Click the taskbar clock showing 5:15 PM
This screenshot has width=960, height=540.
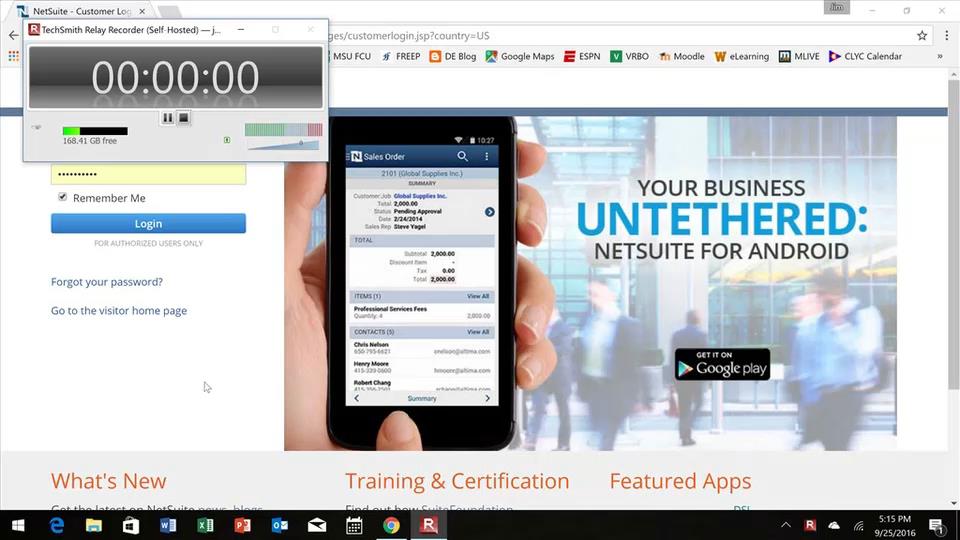tap(895, 526)
